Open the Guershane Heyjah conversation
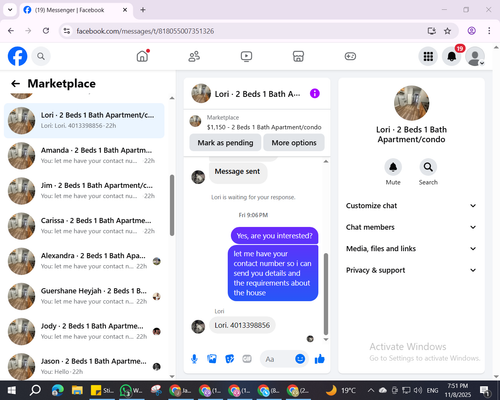Viewport: 500px width, 400px height. (x=84, y=296)
